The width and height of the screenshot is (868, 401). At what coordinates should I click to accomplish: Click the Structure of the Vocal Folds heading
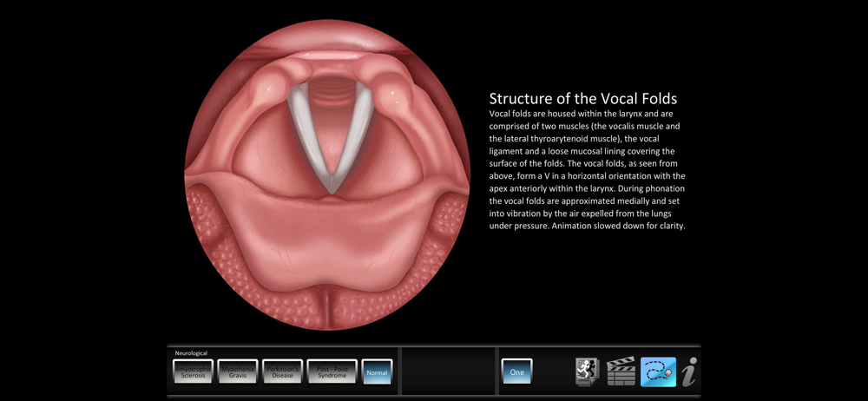click(583, 99)
